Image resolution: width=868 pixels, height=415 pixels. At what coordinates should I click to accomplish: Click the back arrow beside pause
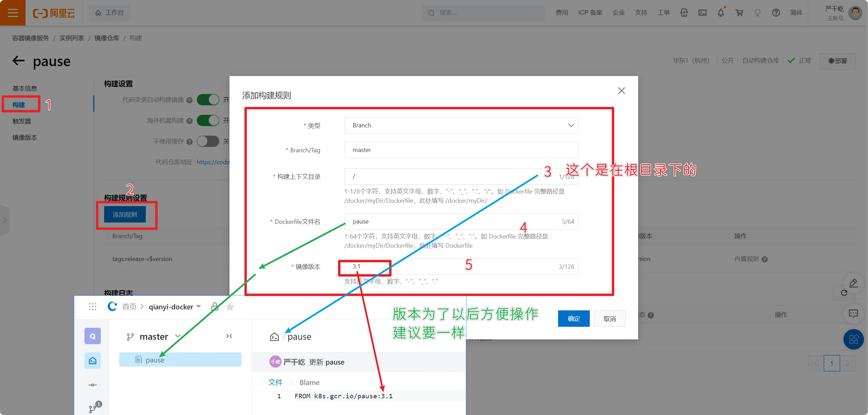18,61
